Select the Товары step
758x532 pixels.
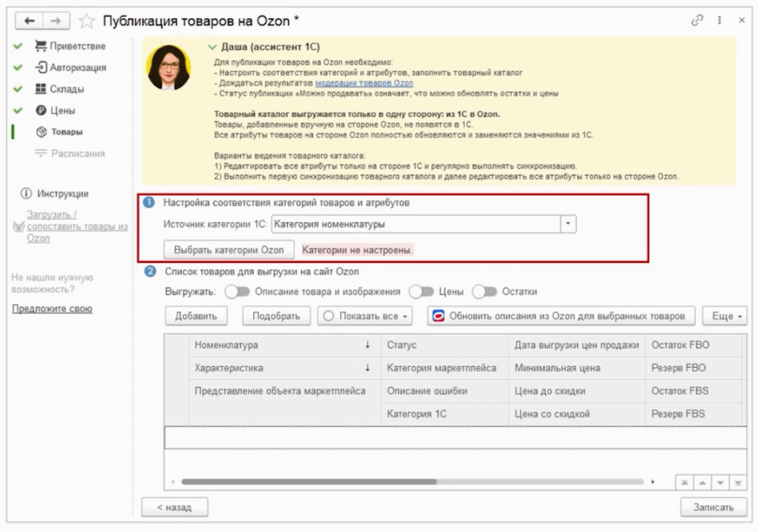coord(66,132)
